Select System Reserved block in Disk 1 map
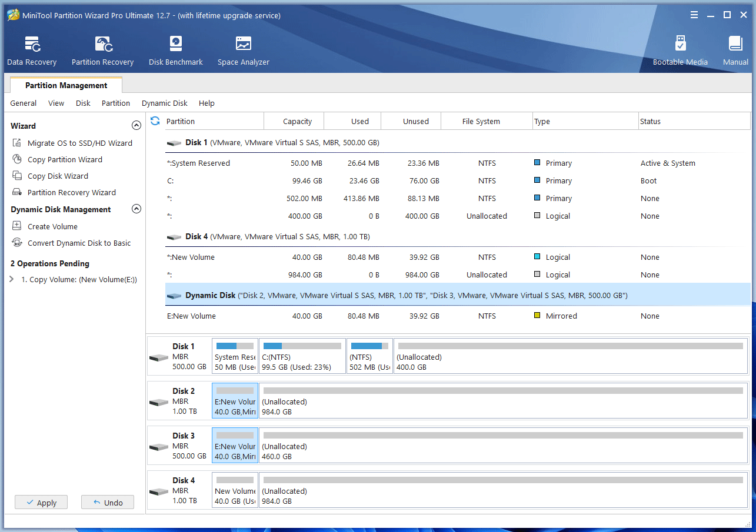Image resolution: width=756 pixels, height=532 pixels. tap(235, 356)
